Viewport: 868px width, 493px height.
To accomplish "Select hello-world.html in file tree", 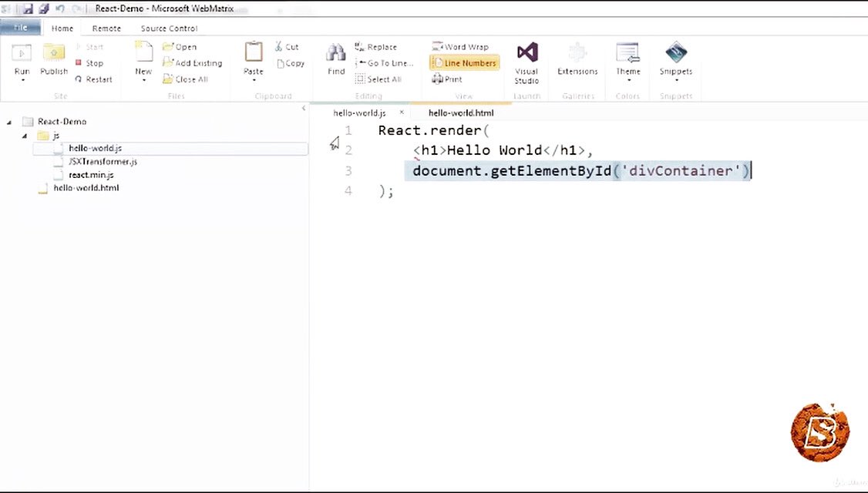I will (86, 188).
